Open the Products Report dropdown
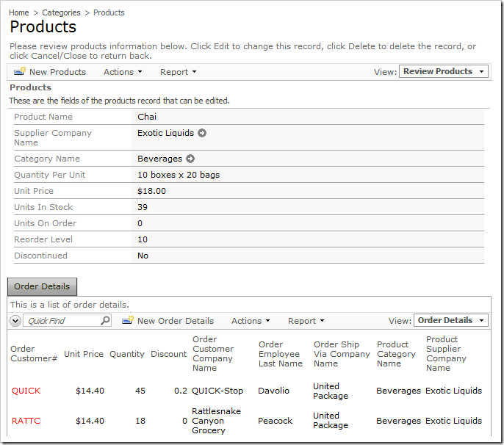The width and height of the screenshot is (504, 445). pos(178,72)
